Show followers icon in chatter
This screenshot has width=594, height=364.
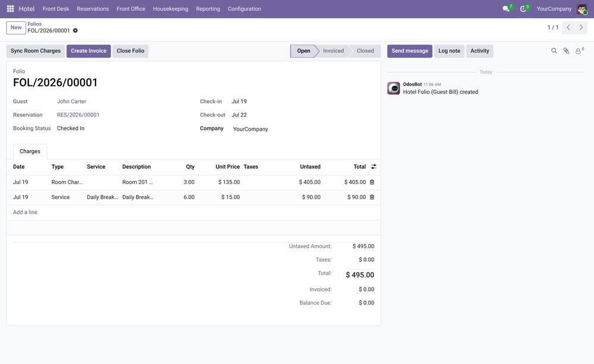(x=579, y=50)
